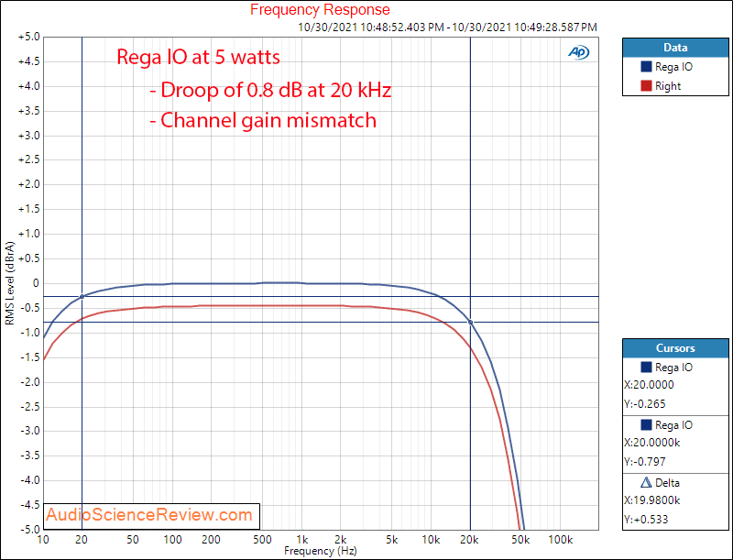
Task: Click the +5.0 tick label on level axis
Action: click(29, 37)
